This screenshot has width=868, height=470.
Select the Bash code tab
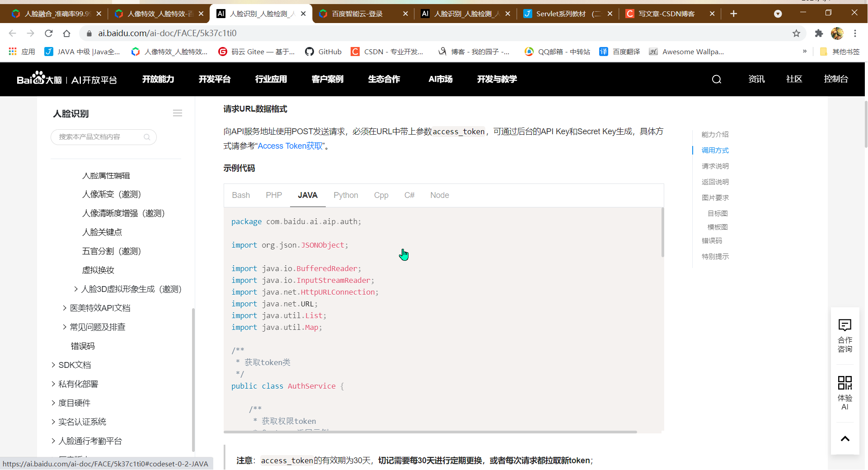(x=241, y=195)
